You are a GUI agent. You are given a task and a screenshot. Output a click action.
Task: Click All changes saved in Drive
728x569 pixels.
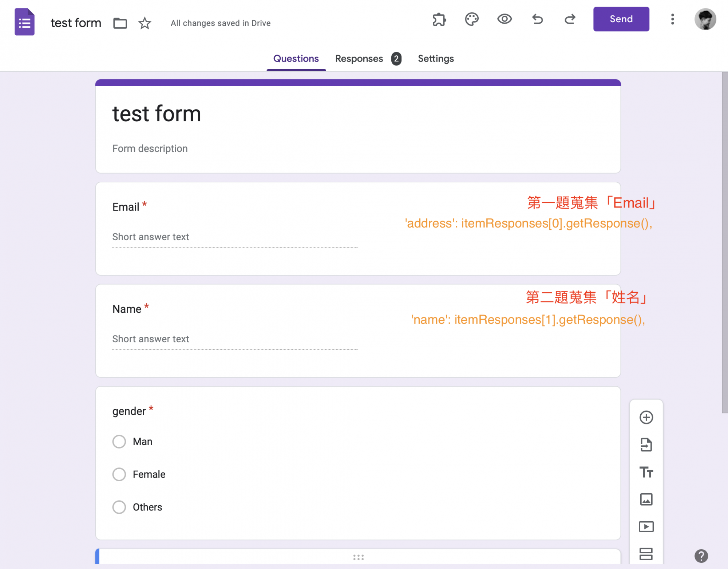click(x=221, y=23)
